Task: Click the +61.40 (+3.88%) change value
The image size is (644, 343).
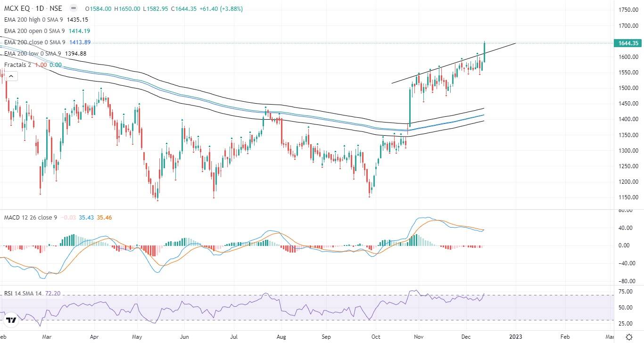Action: (x=221, y=8)
